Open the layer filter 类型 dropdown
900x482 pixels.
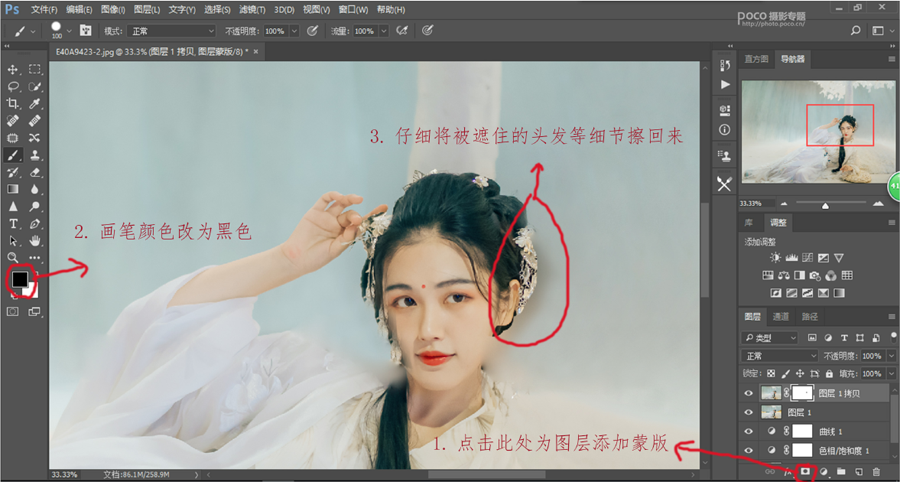coord(770,338)
